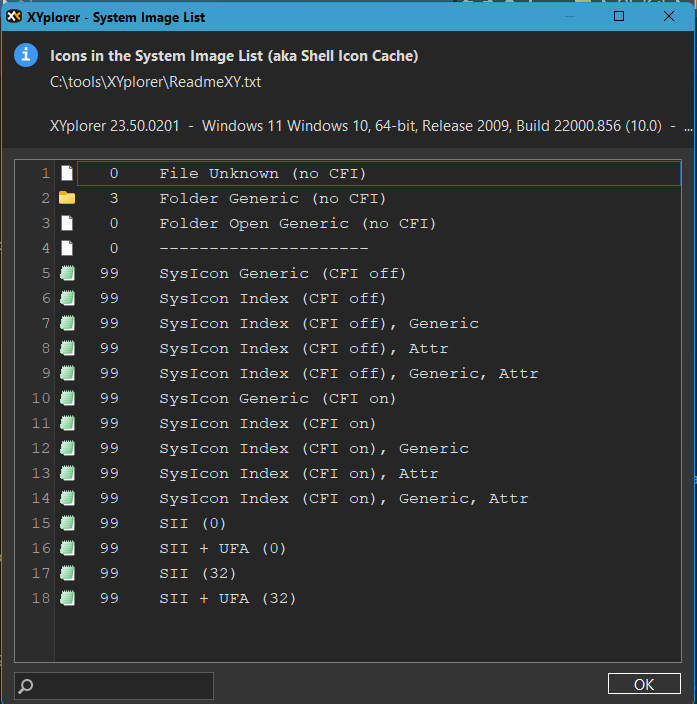Click the notepad icon beside SII (0)

pos(67,523)
